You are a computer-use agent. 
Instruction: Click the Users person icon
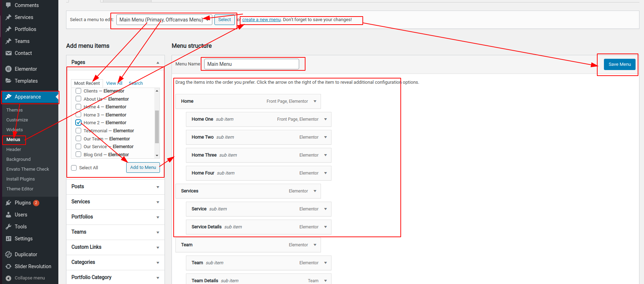click(x=8, y=215)
